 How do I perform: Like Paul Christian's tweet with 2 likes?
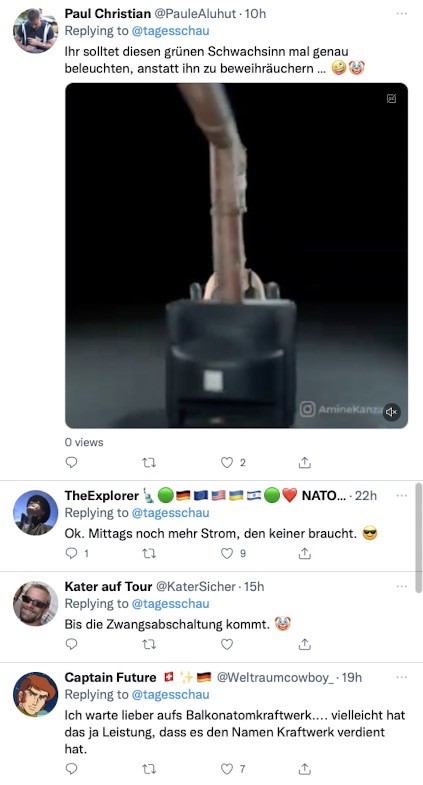click(x=227, y=462)
